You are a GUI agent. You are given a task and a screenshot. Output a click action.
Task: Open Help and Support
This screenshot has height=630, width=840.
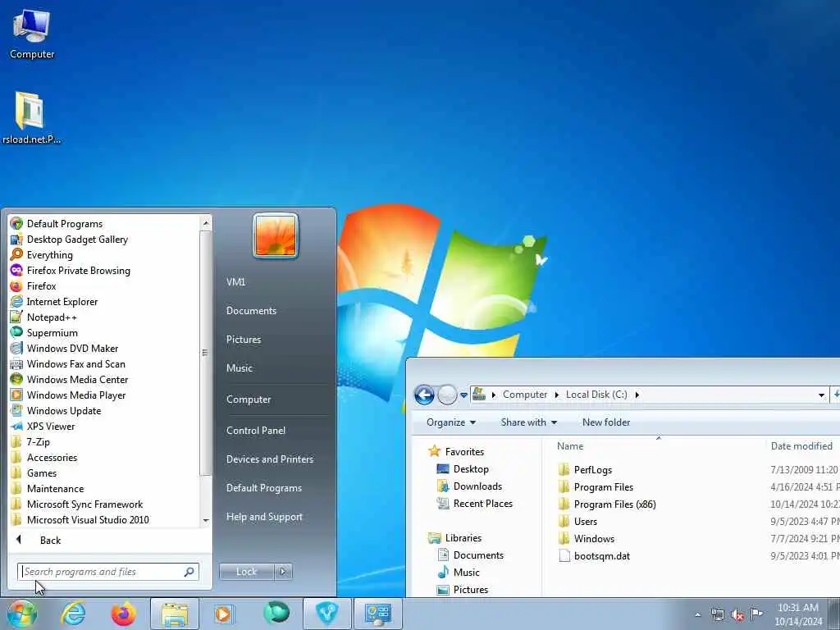264,517
